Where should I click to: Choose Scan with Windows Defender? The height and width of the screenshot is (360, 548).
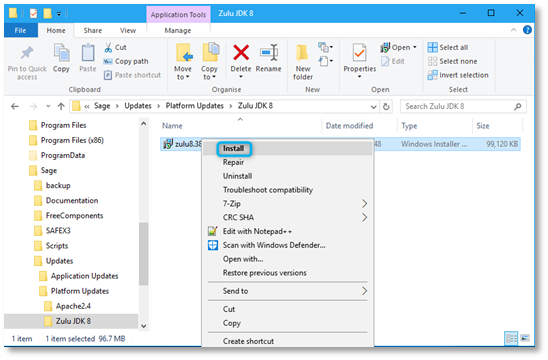(x=288, y=245)
